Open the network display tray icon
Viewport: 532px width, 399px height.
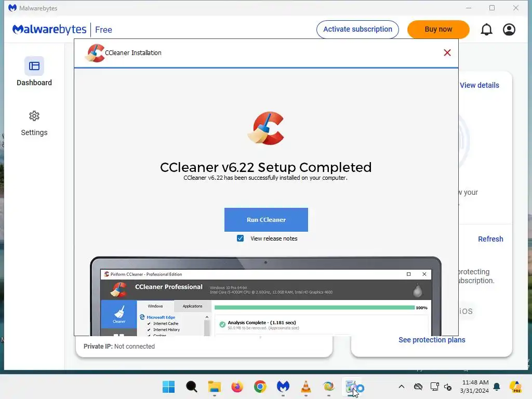coord(435,387)
